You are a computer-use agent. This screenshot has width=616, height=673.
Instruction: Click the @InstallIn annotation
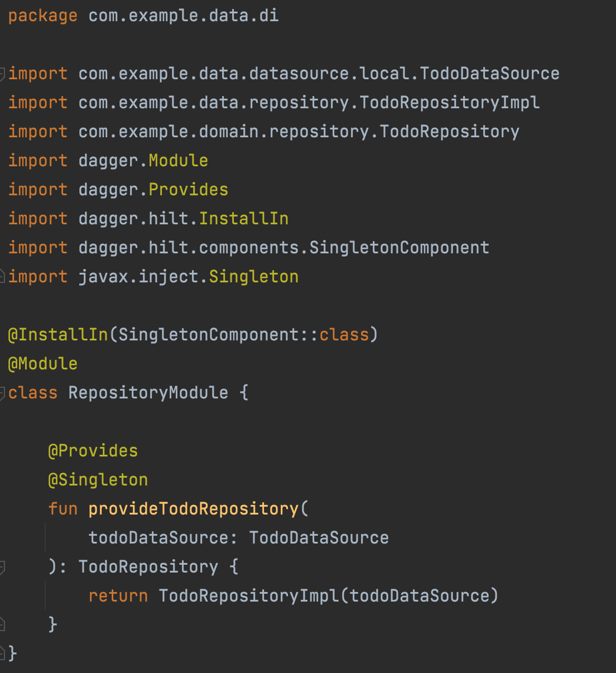pos(58,334)
